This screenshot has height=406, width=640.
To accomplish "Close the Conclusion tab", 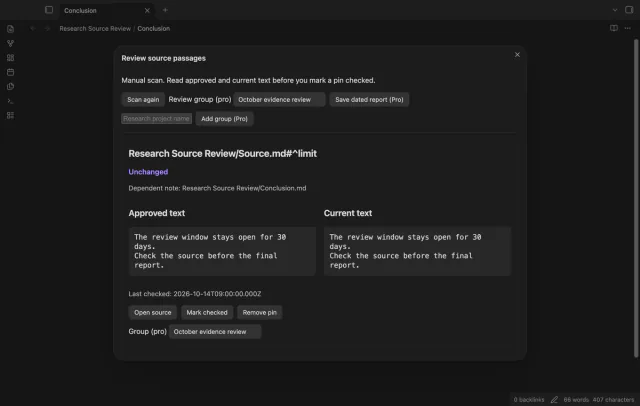I will [147, 11].
